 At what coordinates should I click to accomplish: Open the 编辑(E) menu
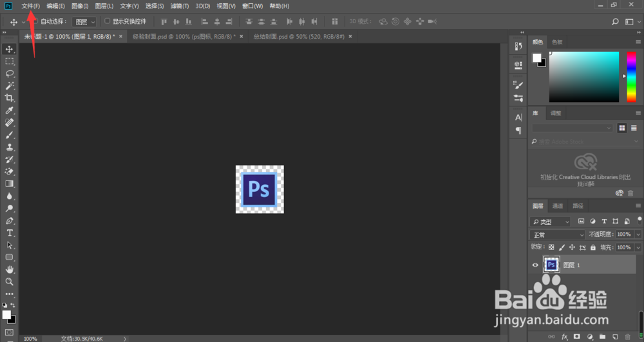[55, 6]
